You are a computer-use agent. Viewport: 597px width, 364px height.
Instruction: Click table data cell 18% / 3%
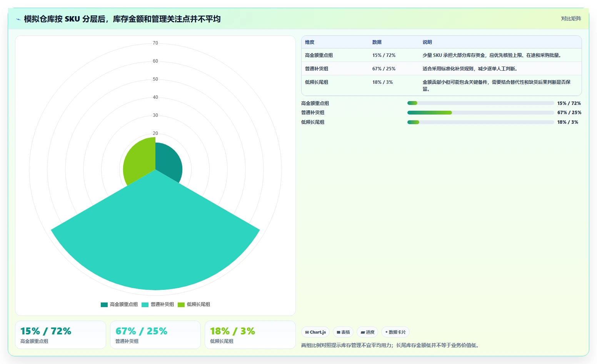click(382, 82)
